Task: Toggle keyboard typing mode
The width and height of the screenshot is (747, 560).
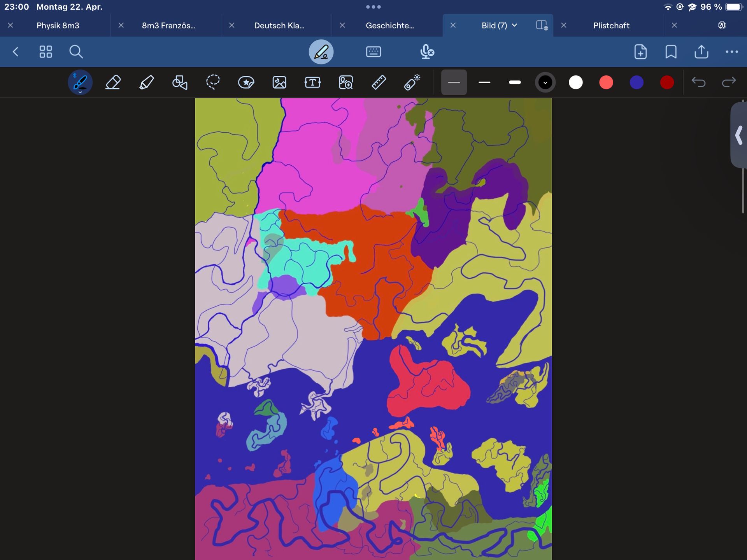Action: tap(373, 52)
